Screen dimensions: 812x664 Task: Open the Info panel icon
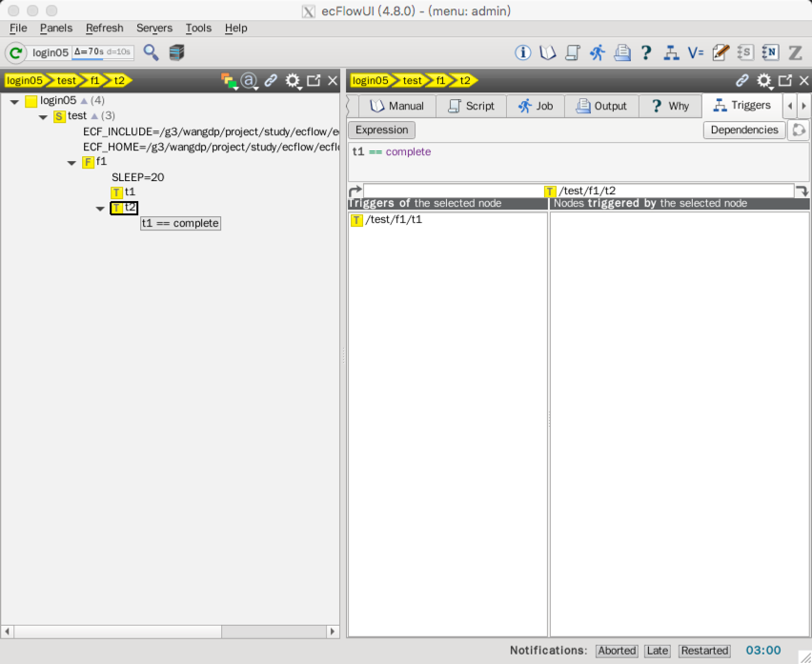pyautogui.click(x=522, y=52)
